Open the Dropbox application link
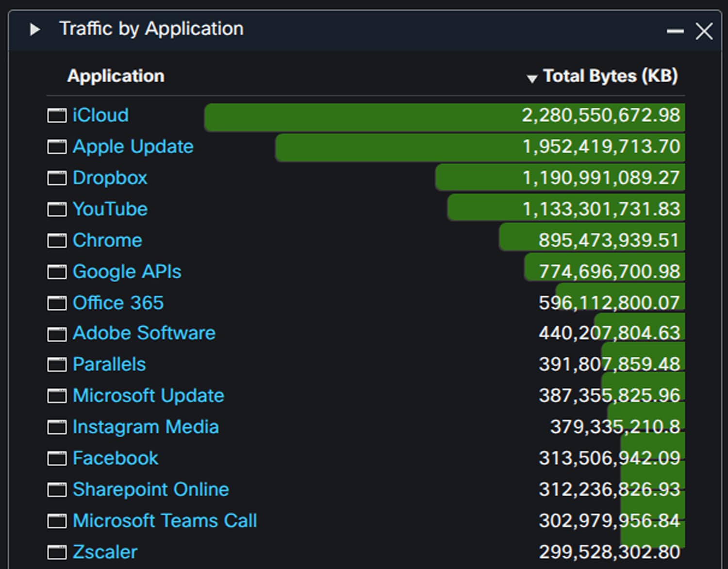The height and width of the screenshot is (569, 728). (110, 178)
